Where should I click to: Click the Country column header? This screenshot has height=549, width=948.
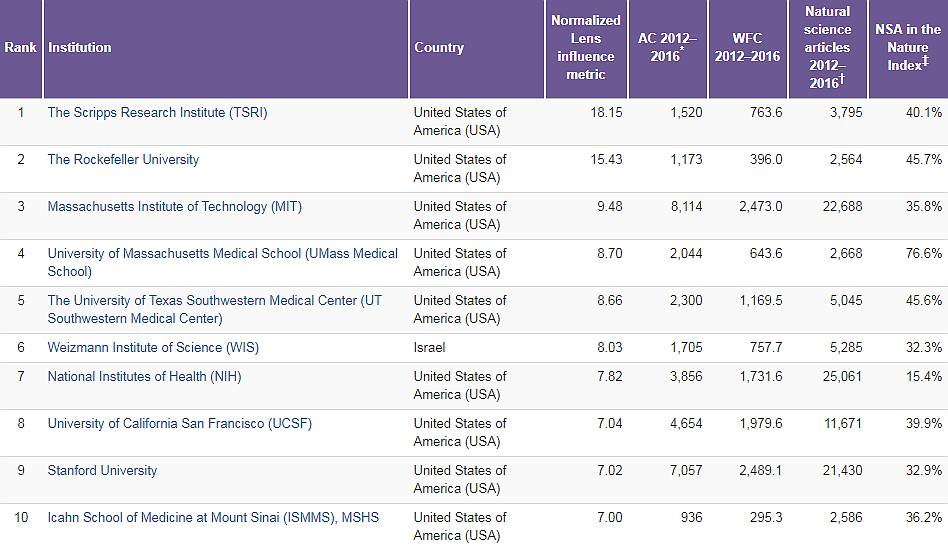pyautogui.click(x=439, y=47)
